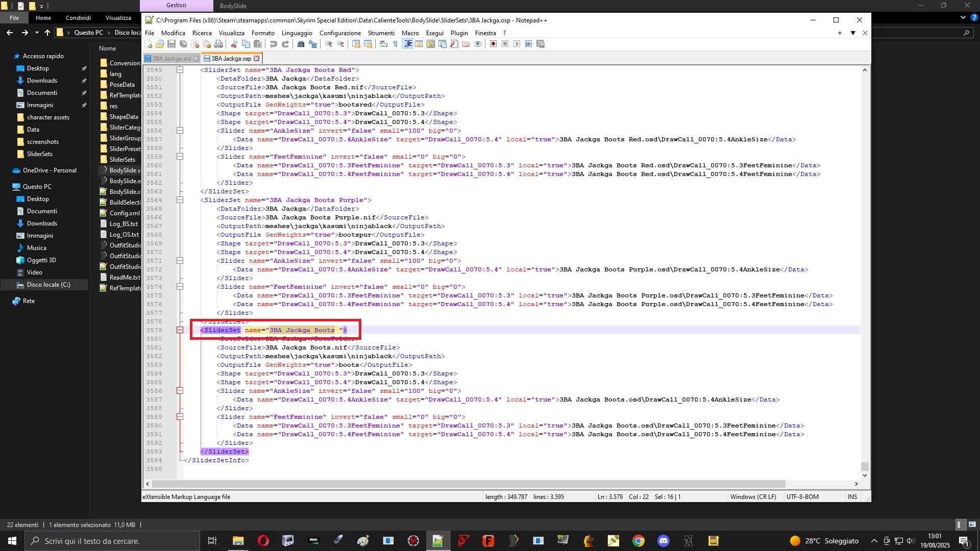Click the Windows Start button
The width and height of the screenshot is (980, 551).
coord(12,541)
